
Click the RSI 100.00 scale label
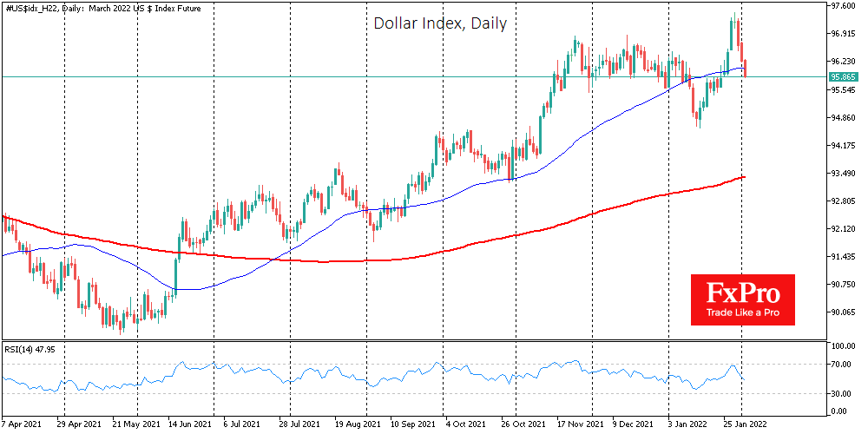(844, 346)
